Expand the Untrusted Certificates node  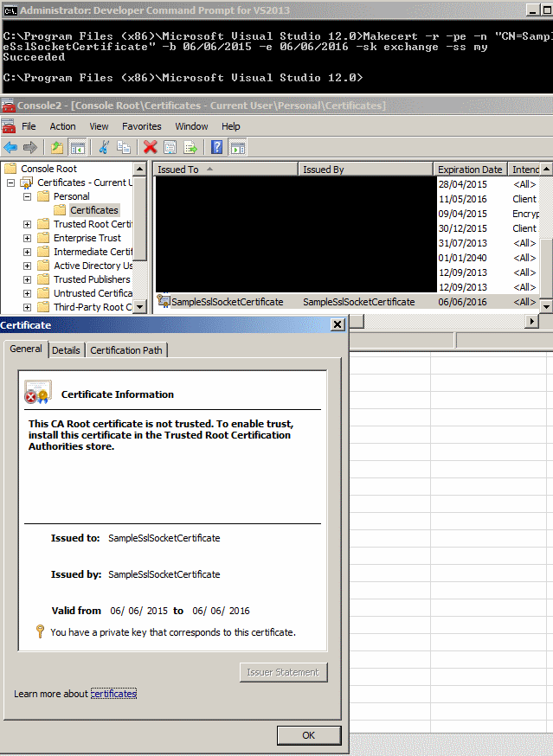click(27, 293)
